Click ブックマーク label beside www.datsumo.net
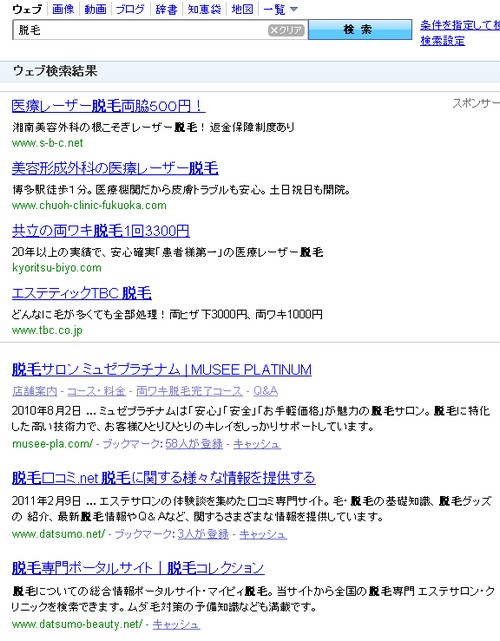This screenshot has height=641, width=500. click(x=144, y=534)
